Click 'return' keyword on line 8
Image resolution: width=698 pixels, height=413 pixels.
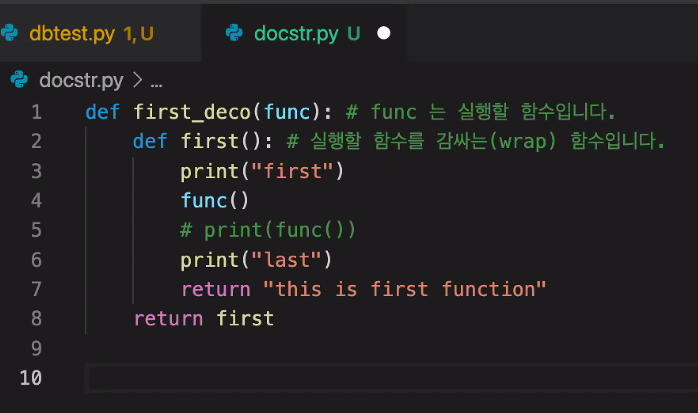click(168, 319)
